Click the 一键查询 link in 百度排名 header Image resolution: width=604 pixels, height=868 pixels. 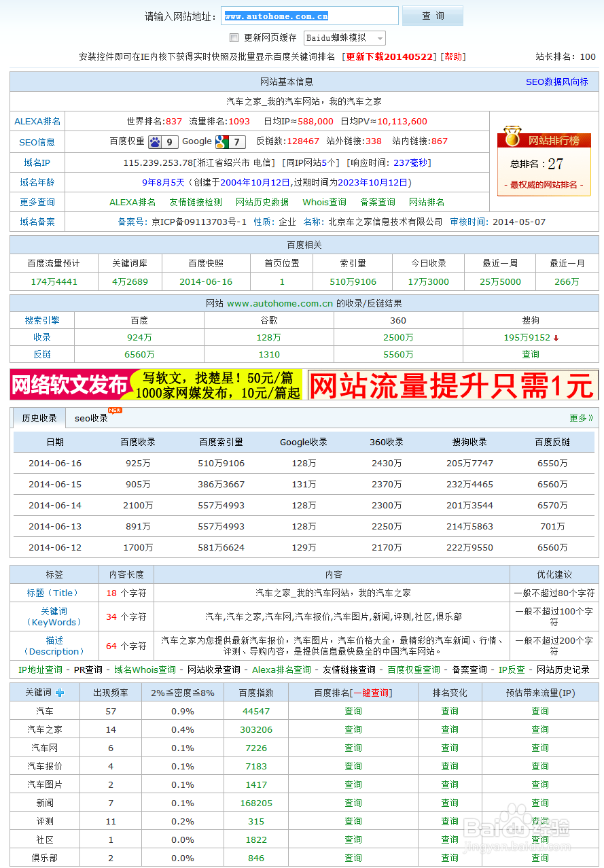pyautogui.click(x=371, y=693)
